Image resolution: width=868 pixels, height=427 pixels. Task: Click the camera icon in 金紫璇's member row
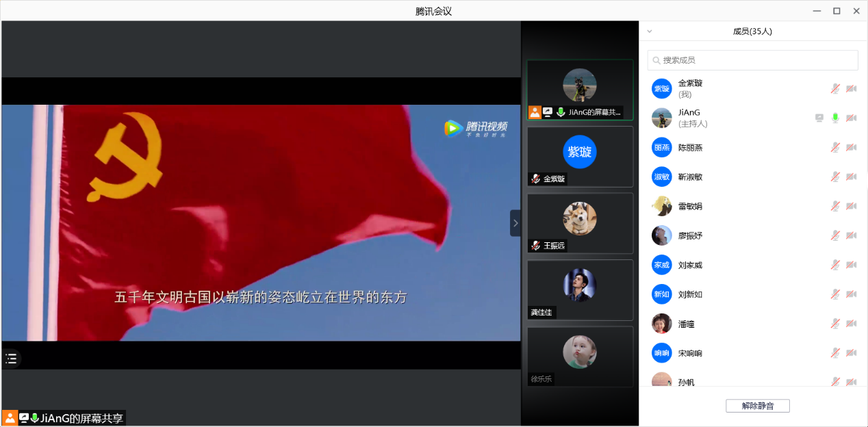pyautogui.click(x=852, y=88)
